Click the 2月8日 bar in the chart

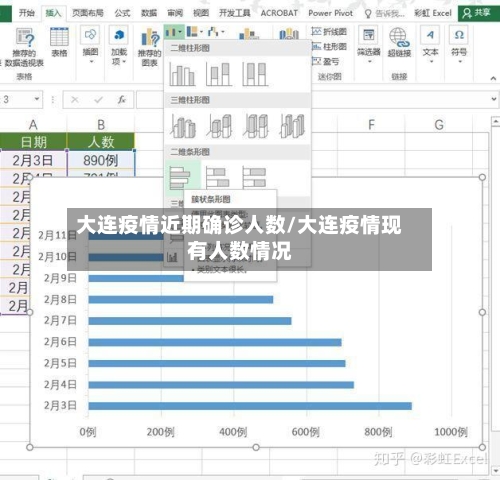pos(181,299)
